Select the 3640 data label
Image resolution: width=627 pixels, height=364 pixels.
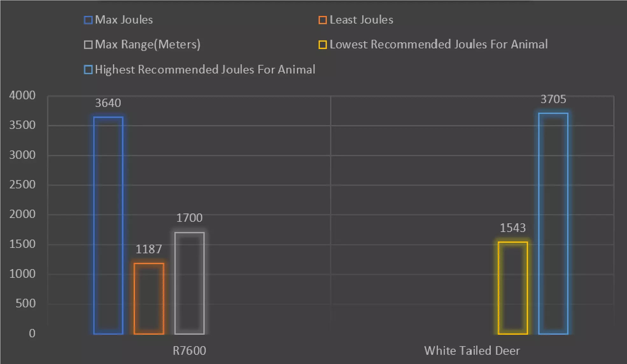[108, 103]
